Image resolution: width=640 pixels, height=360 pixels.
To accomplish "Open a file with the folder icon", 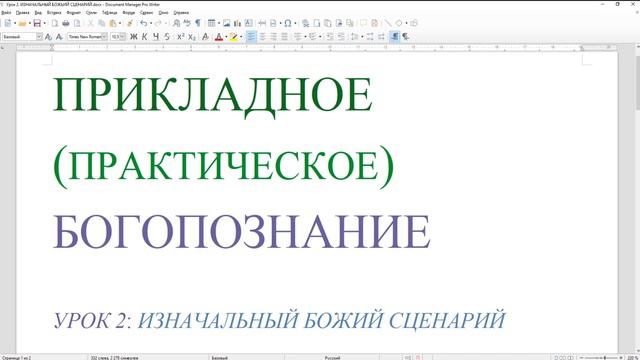I will coord(22,23).
